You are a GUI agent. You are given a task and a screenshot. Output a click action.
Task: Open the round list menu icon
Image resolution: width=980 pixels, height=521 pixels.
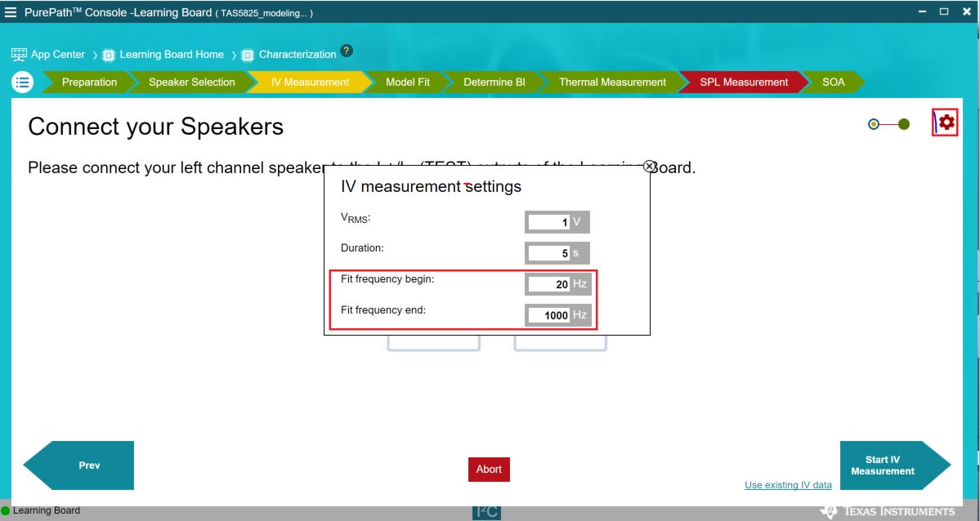(x=23, y=82)
